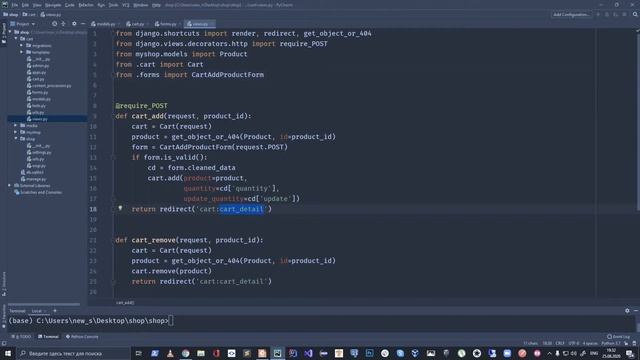The width and height of the screenshot is (640, 360).
Task: Open admin.py in project tree
Action: point(38,65)
